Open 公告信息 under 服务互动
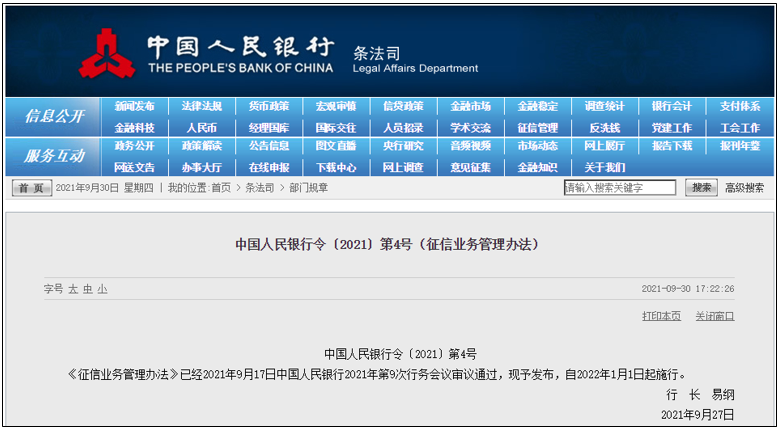This screenshot has height=430, width=781. [269, 146]
